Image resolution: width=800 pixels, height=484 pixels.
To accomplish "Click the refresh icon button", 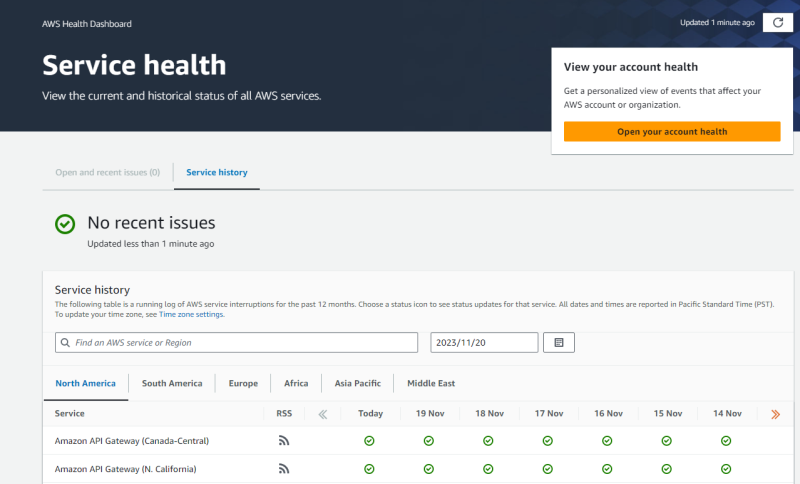I will point(778,22).
